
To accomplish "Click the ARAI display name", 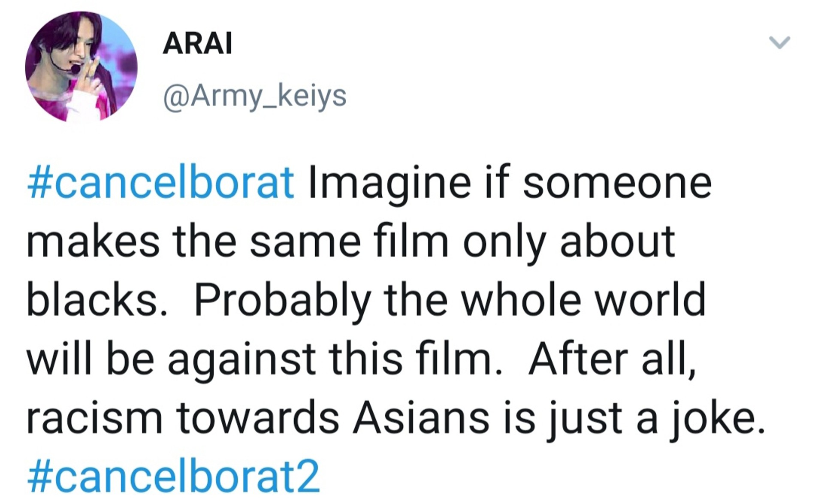I will pyautogui.click(x=198, y=43).
